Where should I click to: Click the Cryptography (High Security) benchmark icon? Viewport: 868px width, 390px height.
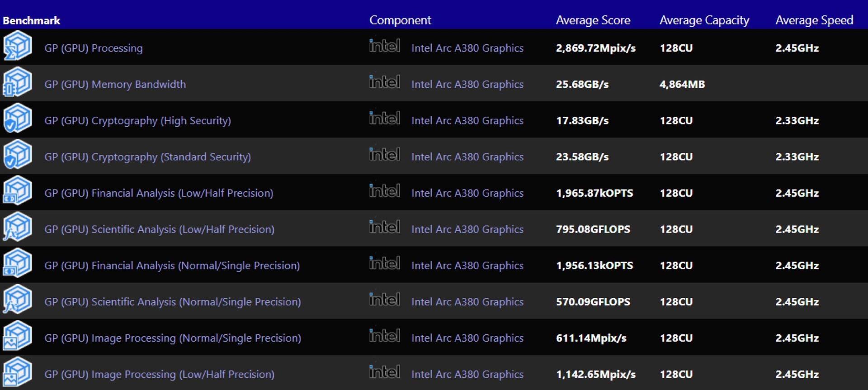point(17,118)
